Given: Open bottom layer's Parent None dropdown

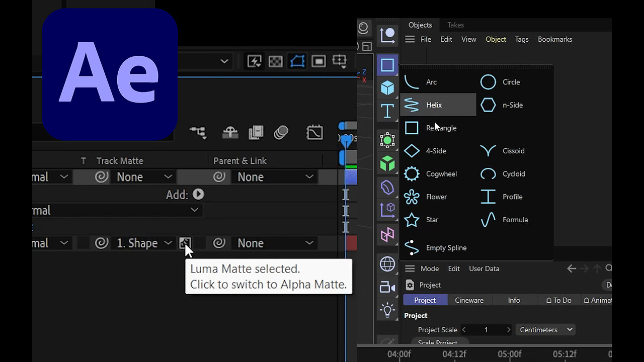Looking at the screenshot, I should pyautogui.click(x=275, y=243).
